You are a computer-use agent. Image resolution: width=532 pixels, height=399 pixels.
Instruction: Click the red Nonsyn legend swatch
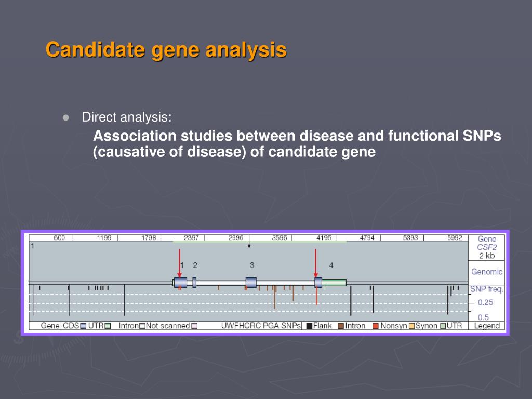[375, 326]
